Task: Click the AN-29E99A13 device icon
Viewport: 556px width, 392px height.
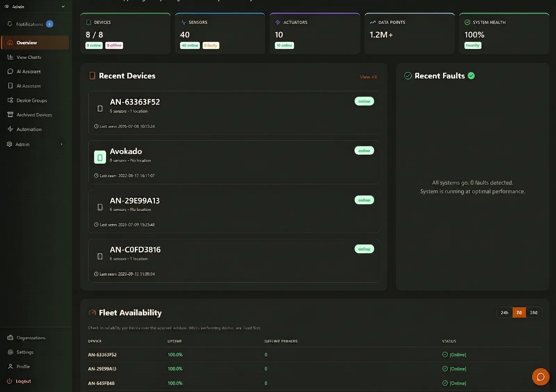Action: click(100, 207)
